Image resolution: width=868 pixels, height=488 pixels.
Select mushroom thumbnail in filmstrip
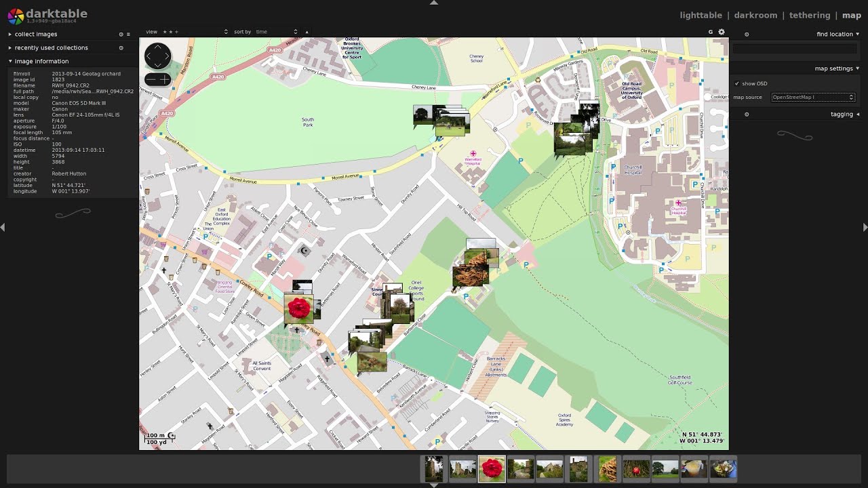coord(608,468)
